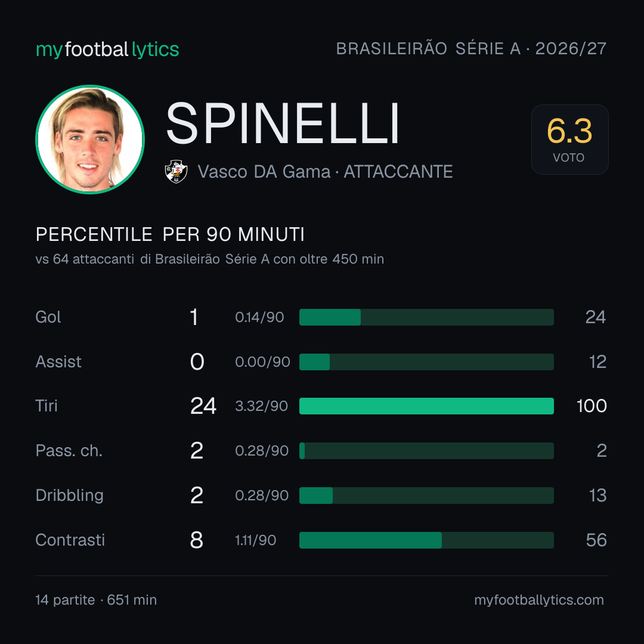This screenshot has width=644, height=644.
Task: Click the 100 percentile value for Tiri
Action: click(592, 406)
